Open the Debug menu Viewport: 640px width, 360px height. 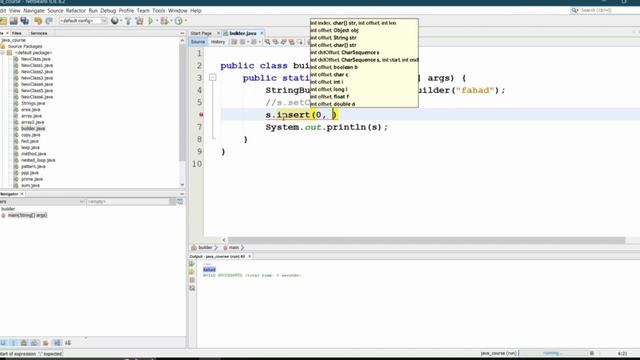(108, 11)
